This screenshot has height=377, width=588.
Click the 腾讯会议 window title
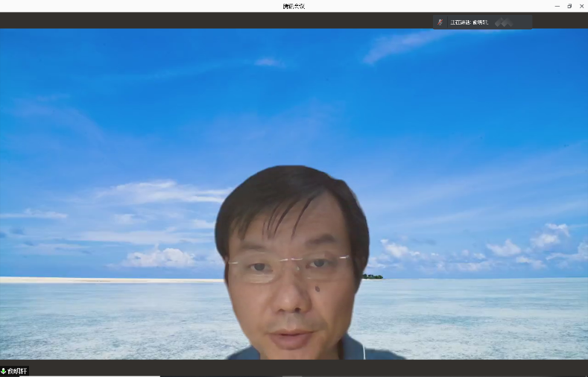pyautogui.click(x=294, y=6)
